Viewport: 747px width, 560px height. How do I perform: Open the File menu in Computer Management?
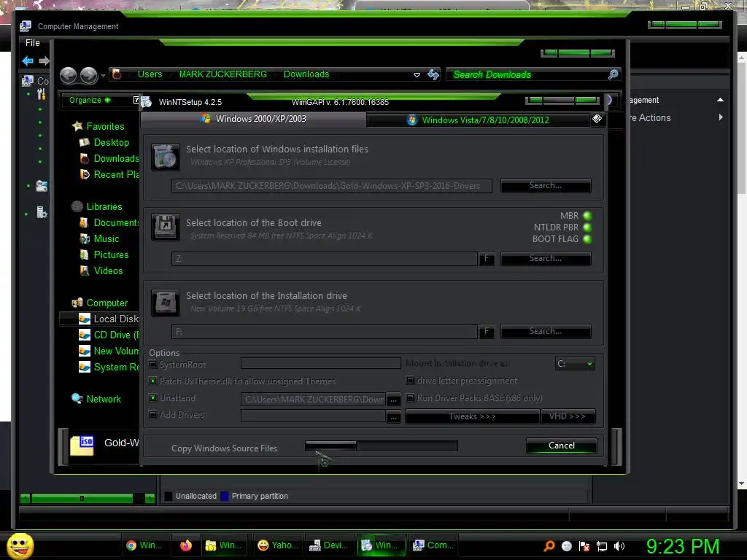click(x=32, y=43)
